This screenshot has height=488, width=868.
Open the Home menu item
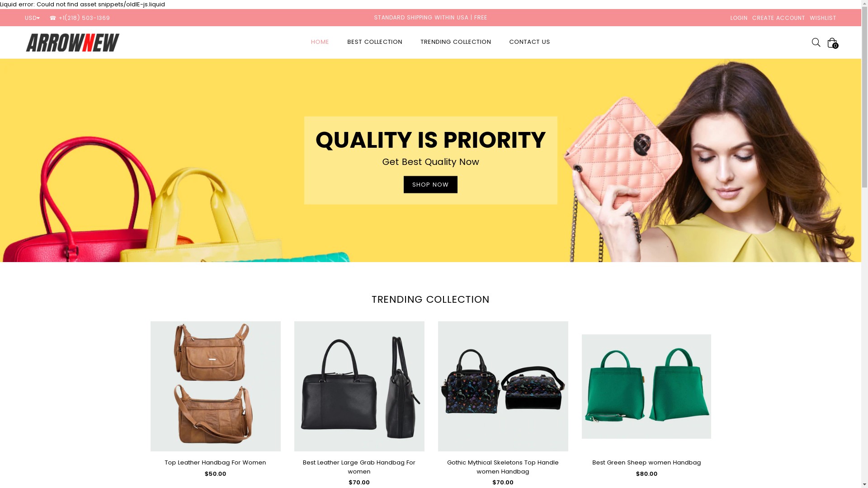click(320, 42)
